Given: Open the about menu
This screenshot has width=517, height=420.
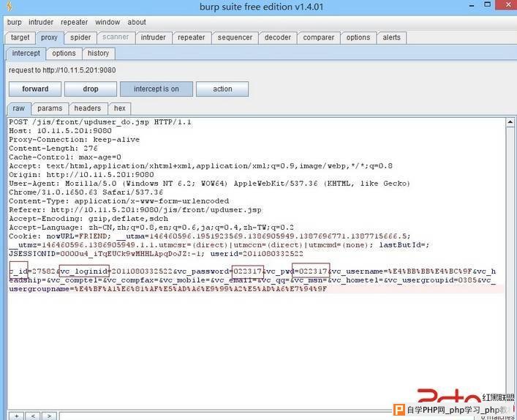Looking at the screenshot, I should 137,22.
